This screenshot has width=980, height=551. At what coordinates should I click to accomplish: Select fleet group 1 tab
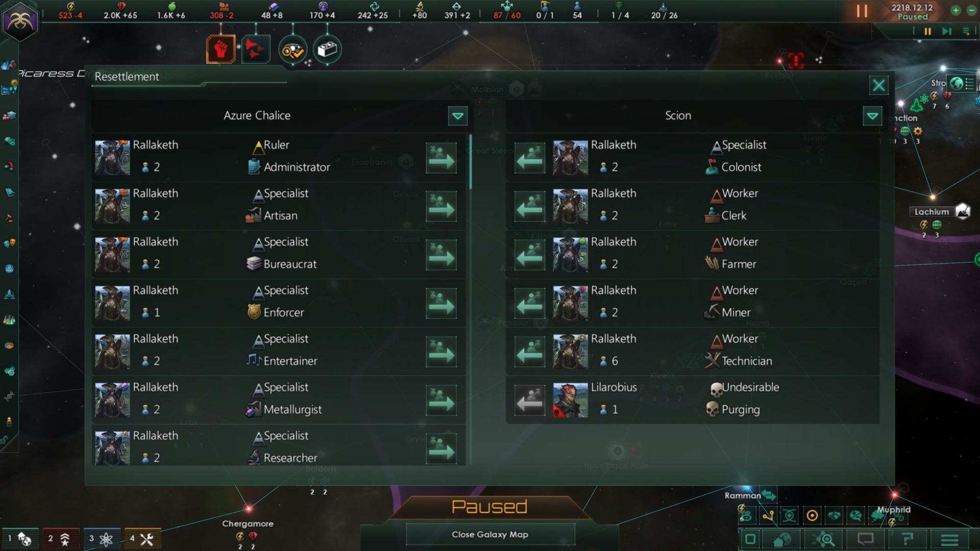click(x=19, y=538)
